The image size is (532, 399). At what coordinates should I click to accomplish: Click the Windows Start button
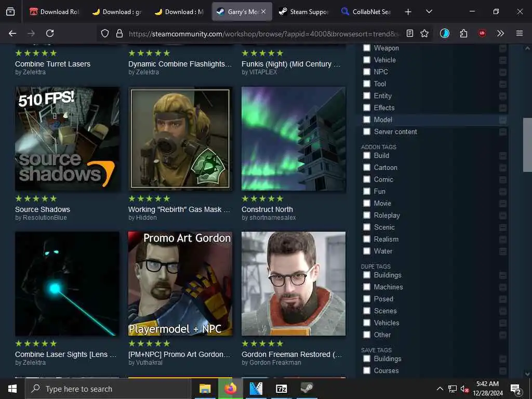(12, 389)
